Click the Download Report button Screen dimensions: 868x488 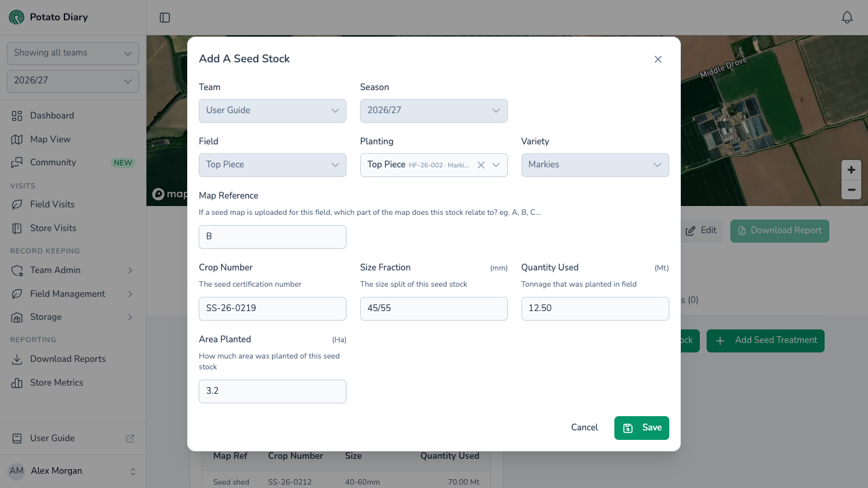(780, 230)
